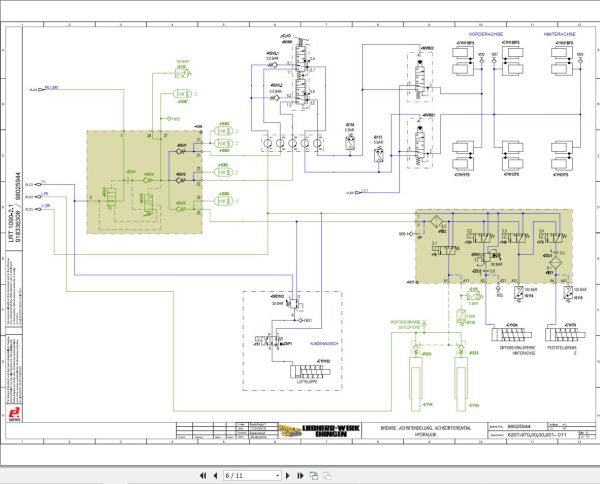
Task: Go to the first page
Action: (x=203, y=476)
